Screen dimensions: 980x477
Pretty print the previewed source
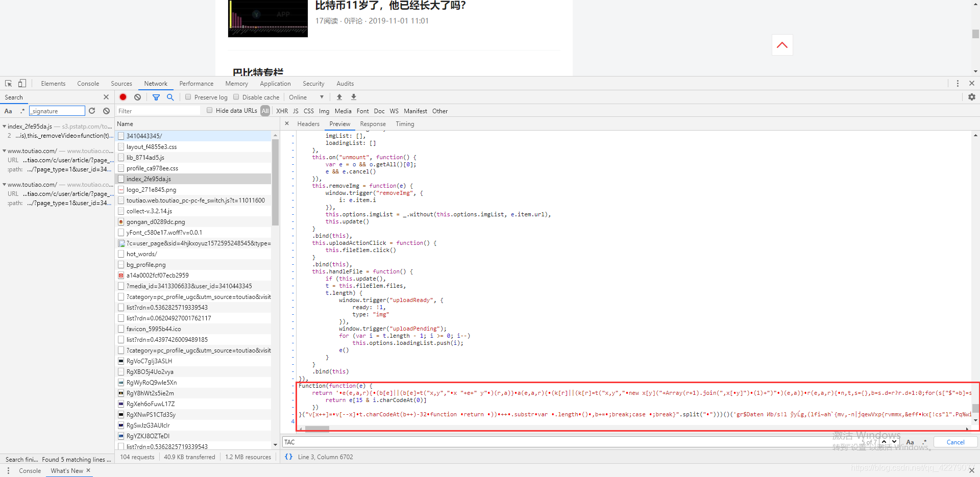click(288, 457)
